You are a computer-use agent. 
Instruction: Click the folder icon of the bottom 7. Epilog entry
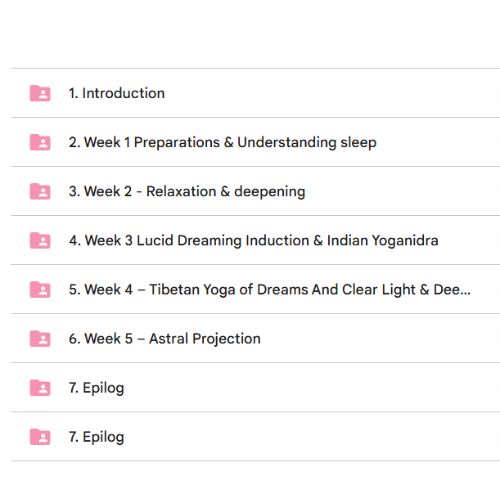40,437
